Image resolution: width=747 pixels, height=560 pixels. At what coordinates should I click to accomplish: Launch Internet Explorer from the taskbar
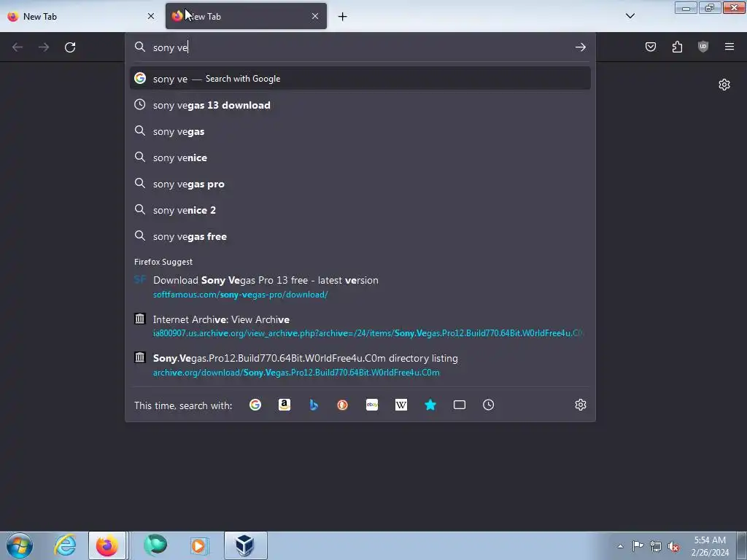pyautogui.click(x=65, y=545)
